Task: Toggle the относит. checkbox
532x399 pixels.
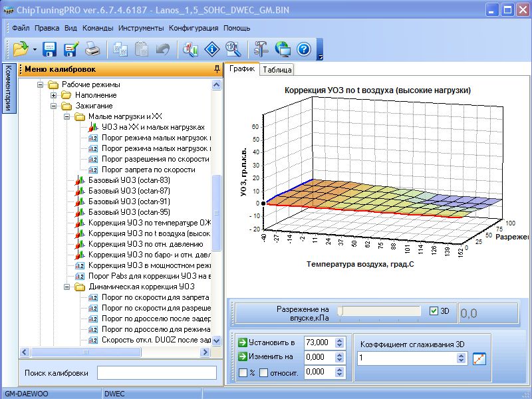Action: point(263,372)
